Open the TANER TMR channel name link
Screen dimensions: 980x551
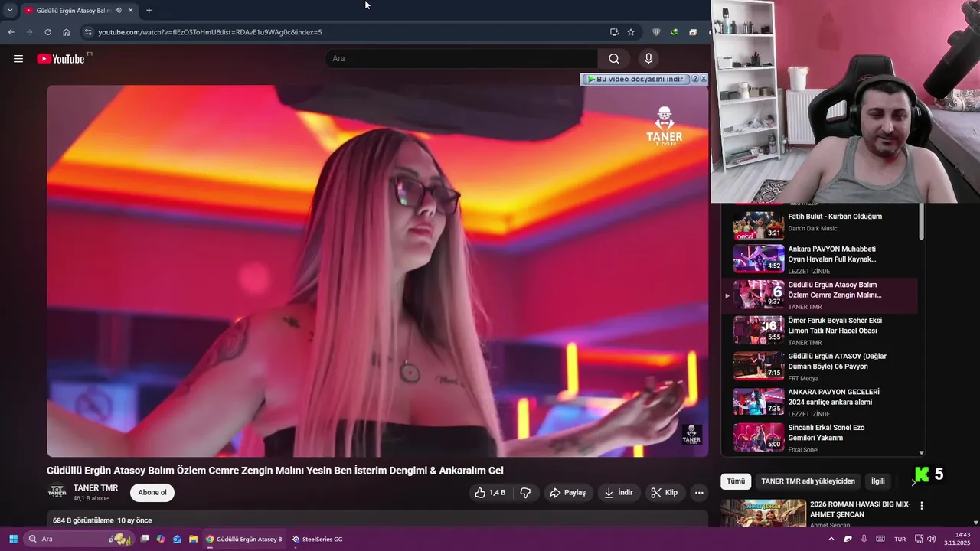pos(96,488)
